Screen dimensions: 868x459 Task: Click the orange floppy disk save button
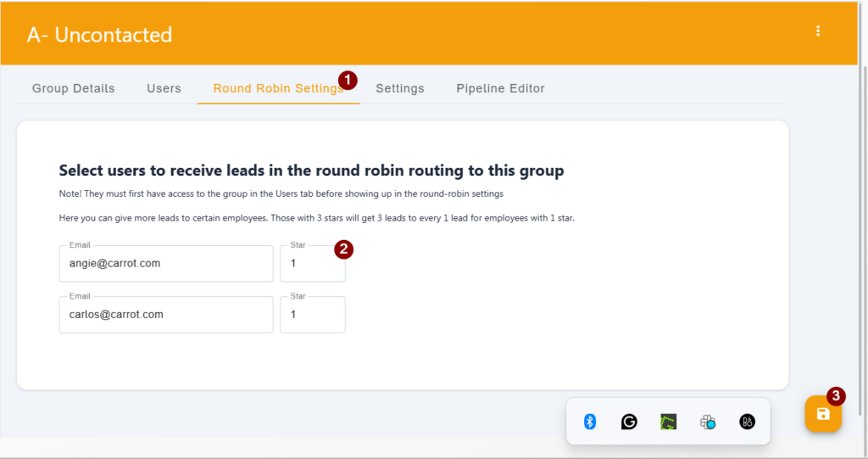(x=823, y=413)
